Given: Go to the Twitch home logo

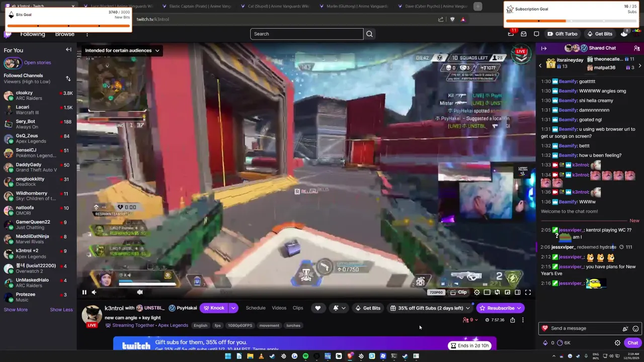Looking at the screenshot, I should coord(8,34).
